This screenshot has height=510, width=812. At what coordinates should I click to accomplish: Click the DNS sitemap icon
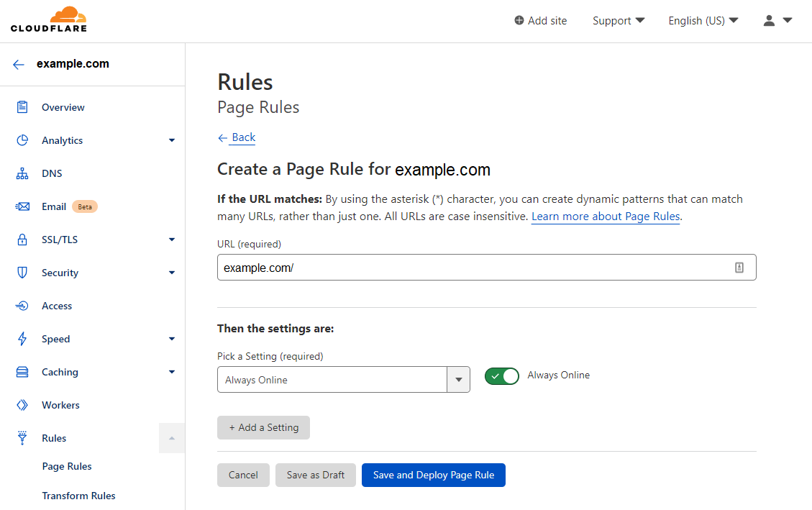click(22, 173)
